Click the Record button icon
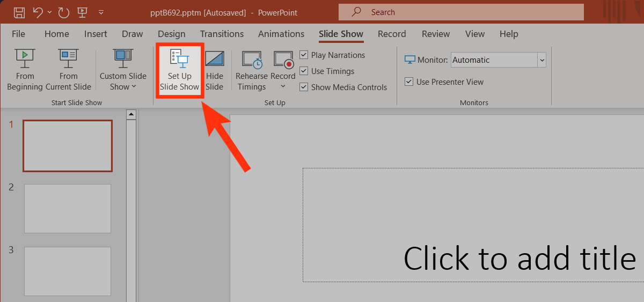The image size is (644, 302). [283, 59]
